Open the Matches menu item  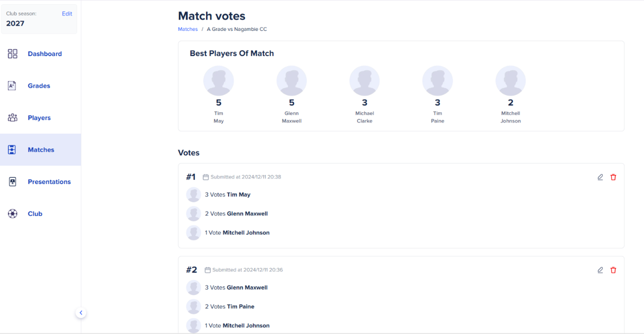41,150
